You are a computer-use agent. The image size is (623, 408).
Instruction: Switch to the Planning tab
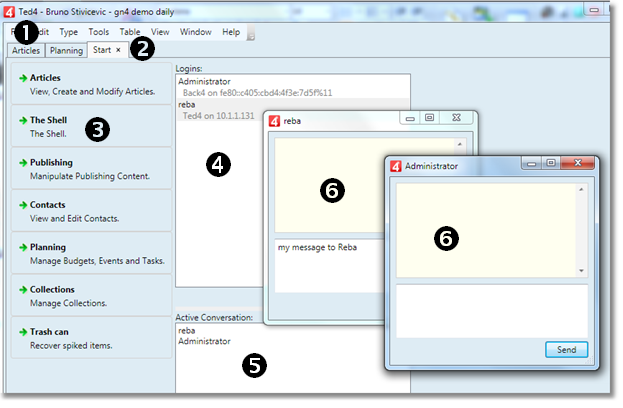pos(66,50)
